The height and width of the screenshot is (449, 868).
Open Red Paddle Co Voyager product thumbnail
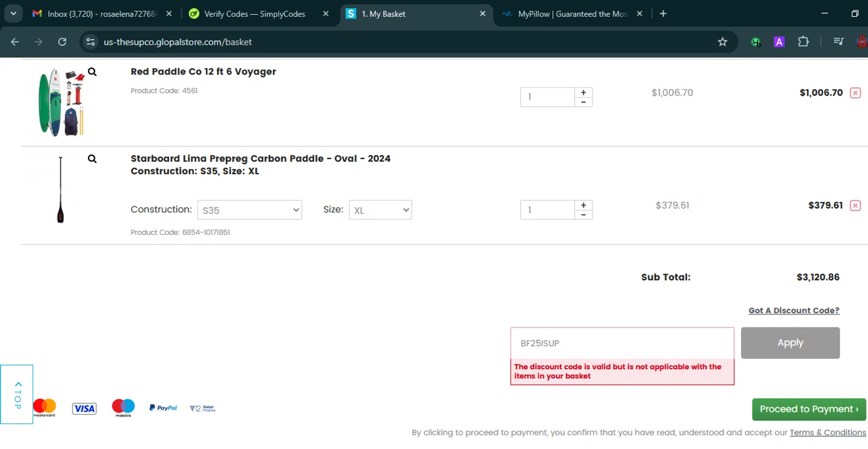pos(61,102)
